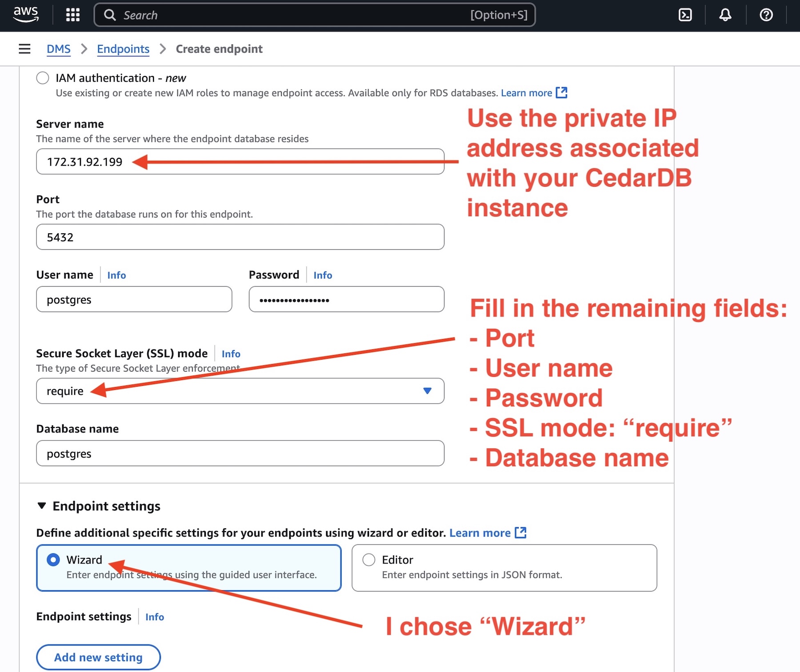Click the Add new setting button
800x672 pixels.
pyautogui.click(x=98, y=657)
